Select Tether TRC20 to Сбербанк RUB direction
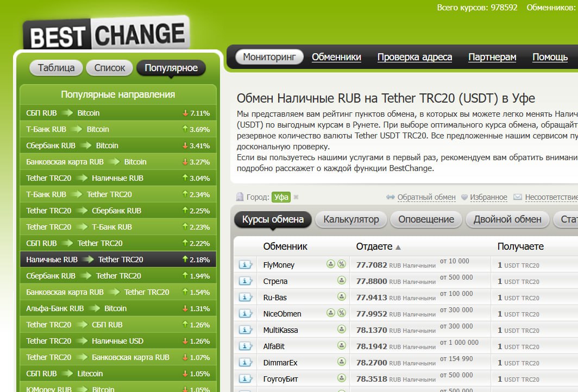Screen dimensions: 578x392 [x=118, y=211]
